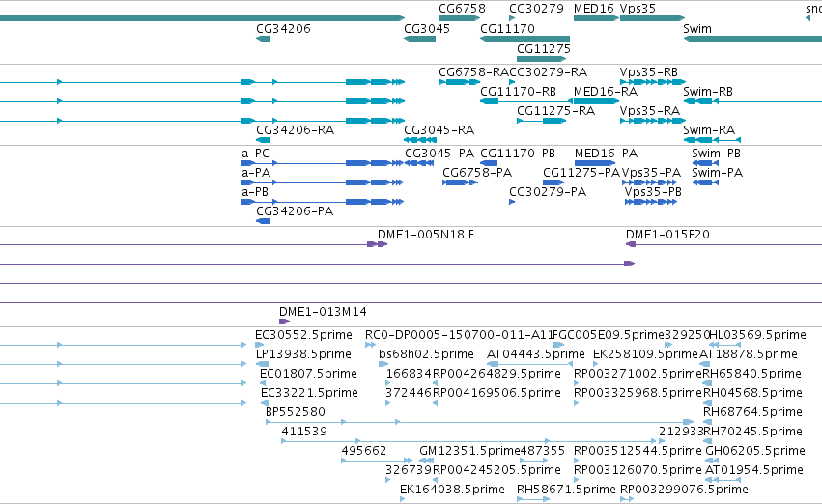Click the BP552580 feature label
Viewport: 822px width, 504px height.
click(296, 413)
